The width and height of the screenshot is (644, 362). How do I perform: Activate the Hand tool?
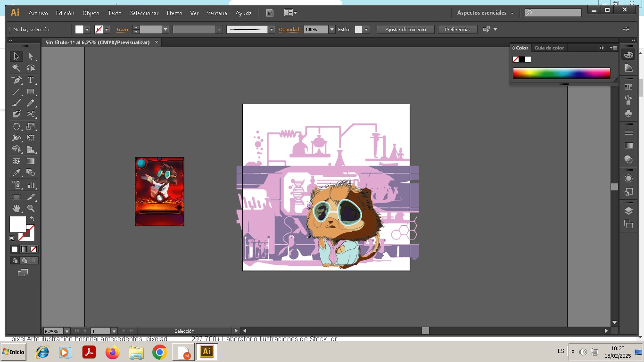[17, 208]
